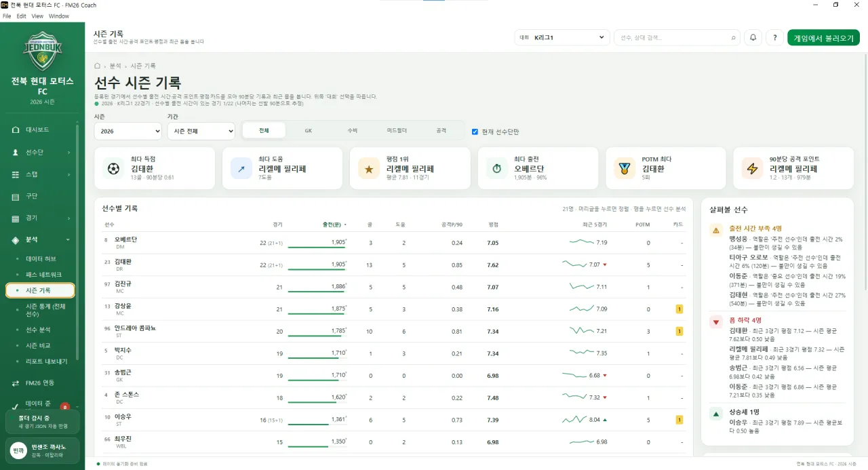Expand the 선수단 sidebar submenu arrow
The height and width of the screenshot is (470, 868).
pyautogui.click(x=68, y=153)
